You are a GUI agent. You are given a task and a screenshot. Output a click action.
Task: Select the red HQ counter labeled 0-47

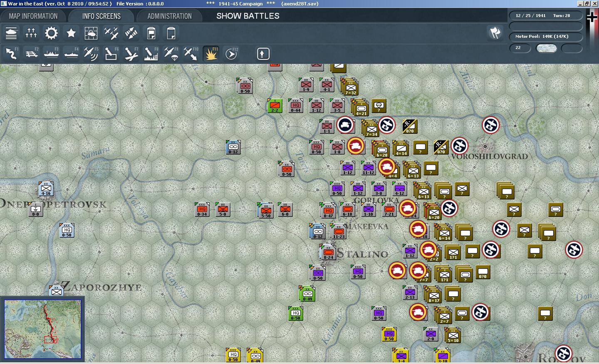(x=328, y=211)
